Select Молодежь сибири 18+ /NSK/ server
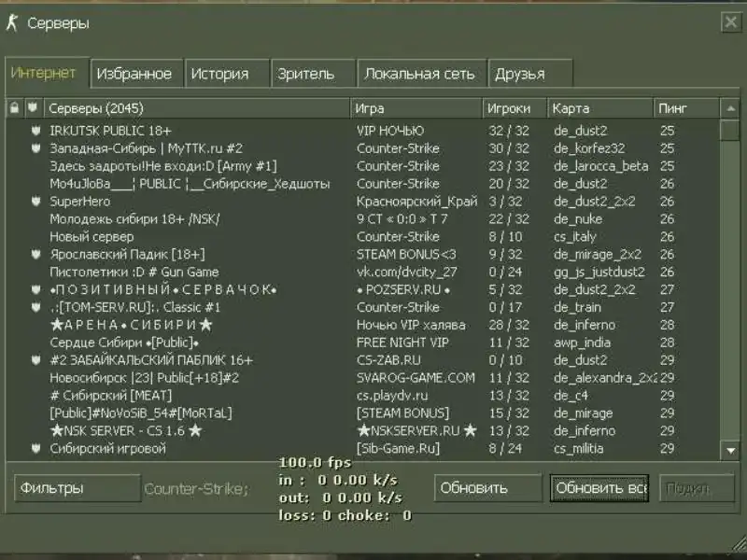This screenshot has height=560, width=747. 362,218
